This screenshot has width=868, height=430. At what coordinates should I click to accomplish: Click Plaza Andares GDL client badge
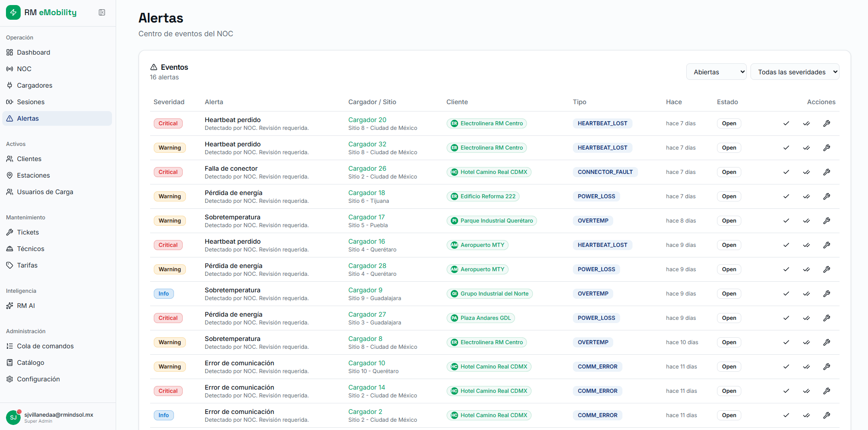click(481, 318)
